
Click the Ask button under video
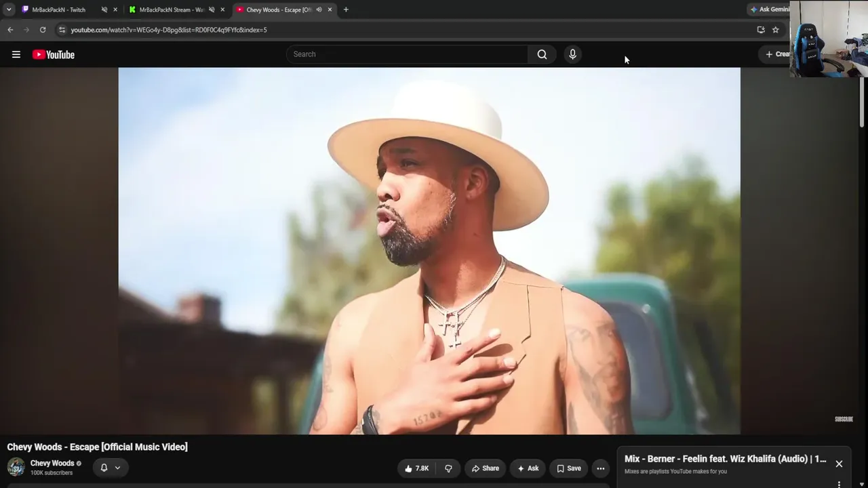tap(528, 468)
